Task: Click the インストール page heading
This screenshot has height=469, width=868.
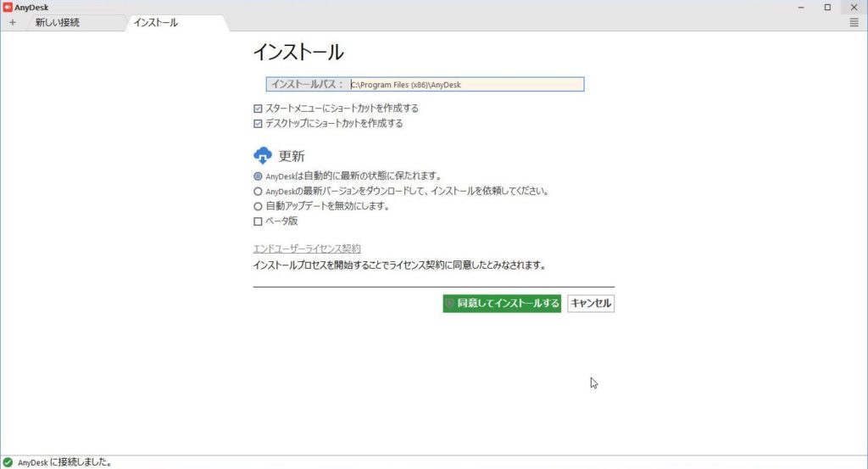Action: click(x=298, y=53)
